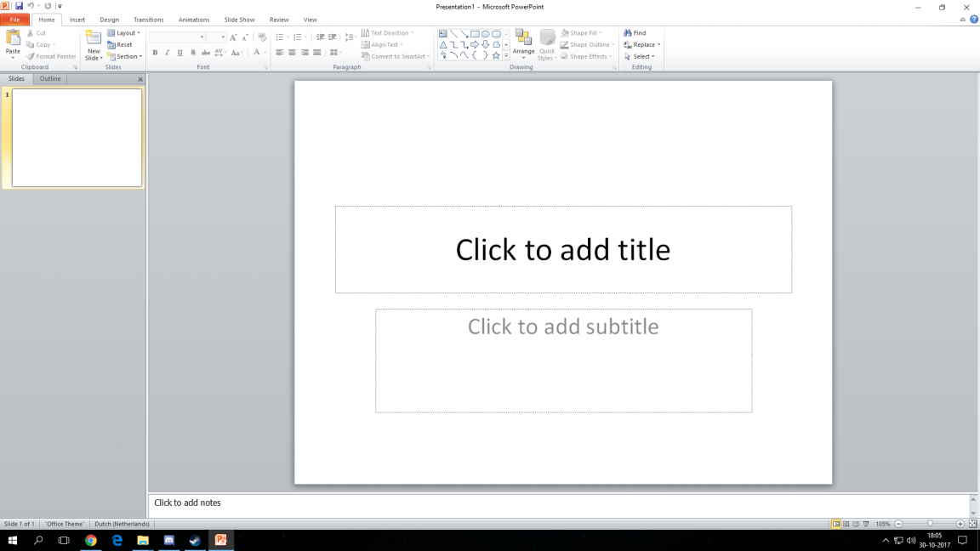Toggle Bold formatting
Image resolution: width=980 pixels, height=551 pixels.
point(155,53)
